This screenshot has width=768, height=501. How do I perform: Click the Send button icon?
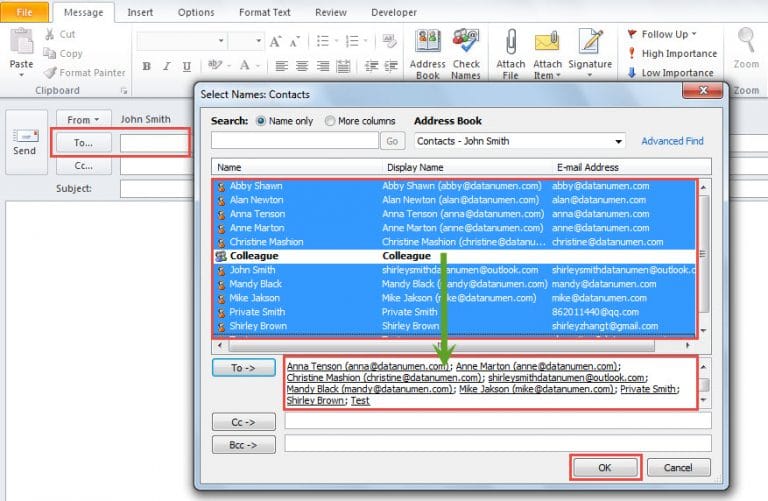24,137
